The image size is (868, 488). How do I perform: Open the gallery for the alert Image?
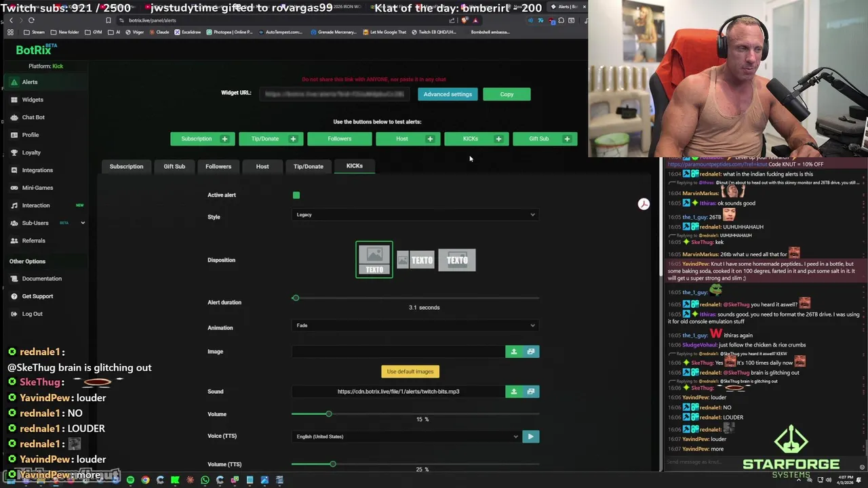(x=531, y=352)
